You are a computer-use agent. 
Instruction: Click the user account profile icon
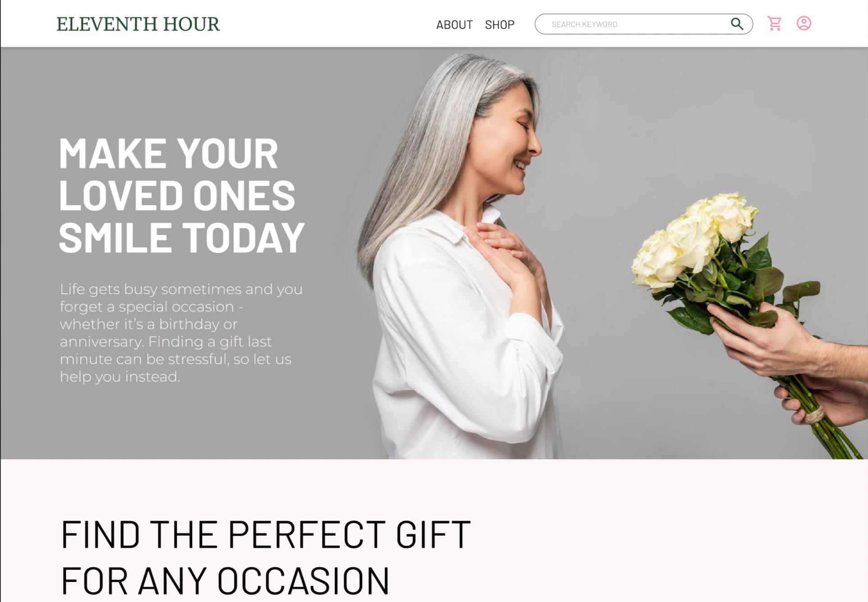coord(804,23)
